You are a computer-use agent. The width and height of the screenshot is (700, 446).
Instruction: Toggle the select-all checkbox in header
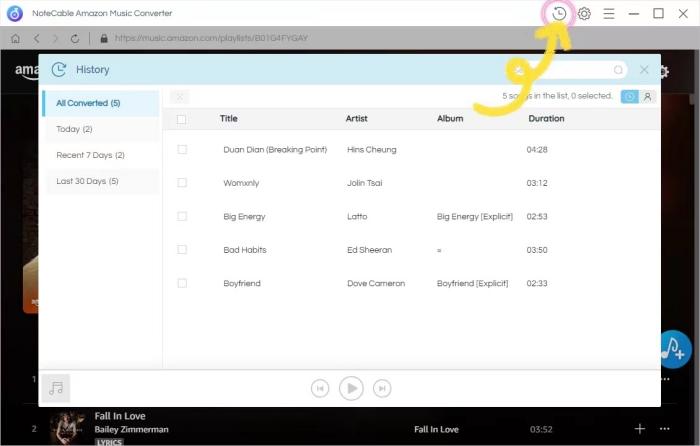point(181,119)
